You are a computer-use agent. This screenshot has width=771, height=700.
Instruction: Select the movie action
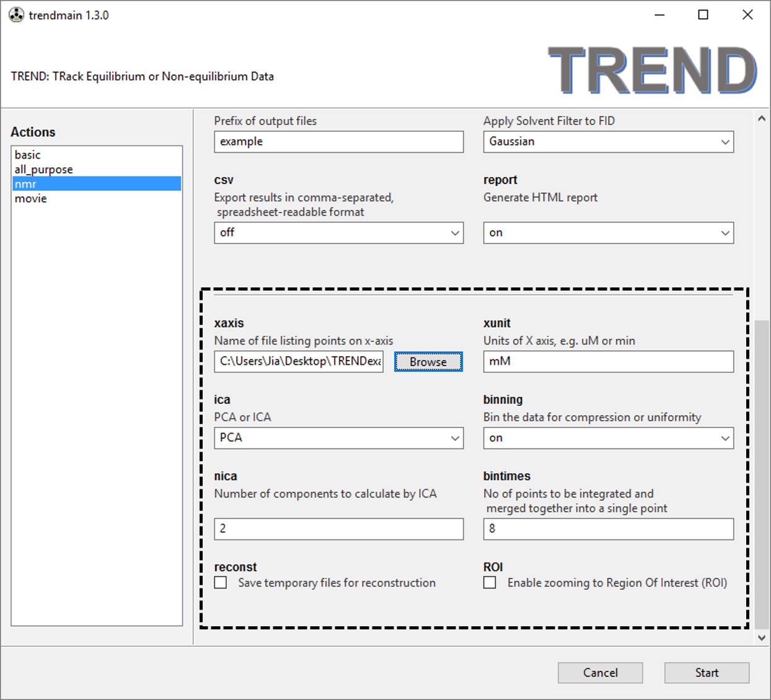coord(31,199)
